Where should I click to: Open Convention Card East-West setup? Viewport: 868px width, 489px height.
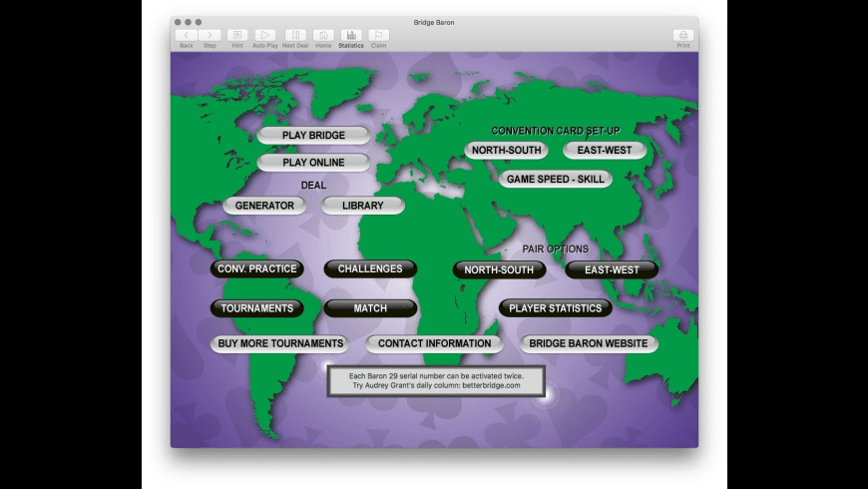click(x=605, y=150)
